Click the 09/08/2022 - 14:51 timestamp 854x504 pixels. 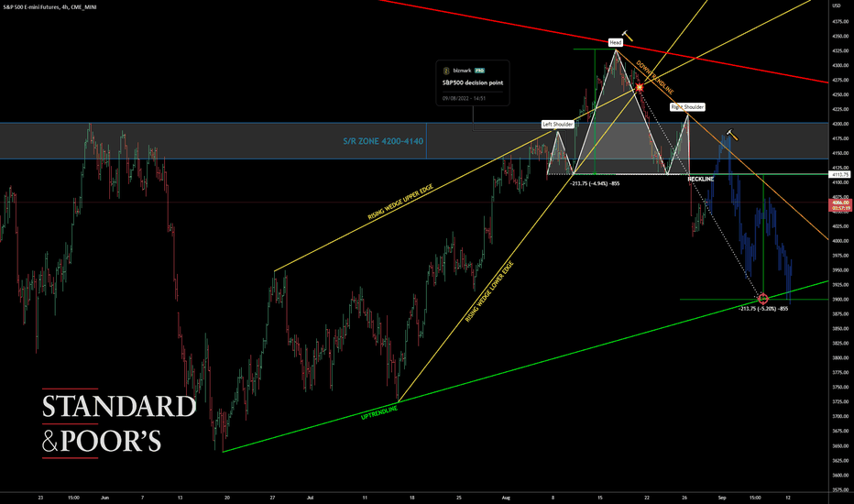click(x=464, y=99)
